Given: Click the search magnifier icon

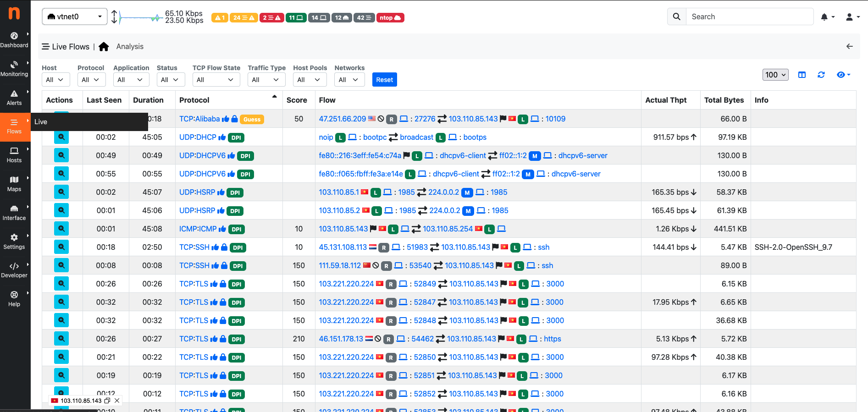Looking at the screenshot, I should (676, 17).
